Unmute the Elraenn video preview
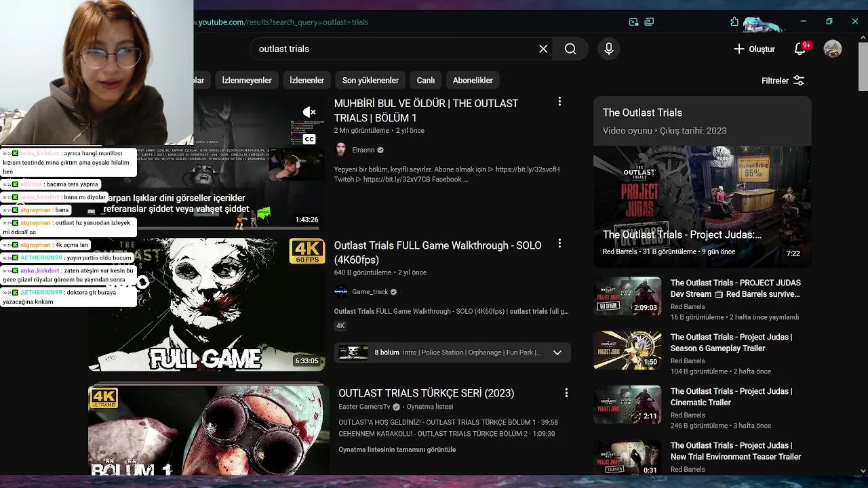This screenshot has width=868, height=488. (x=309, y=112)
